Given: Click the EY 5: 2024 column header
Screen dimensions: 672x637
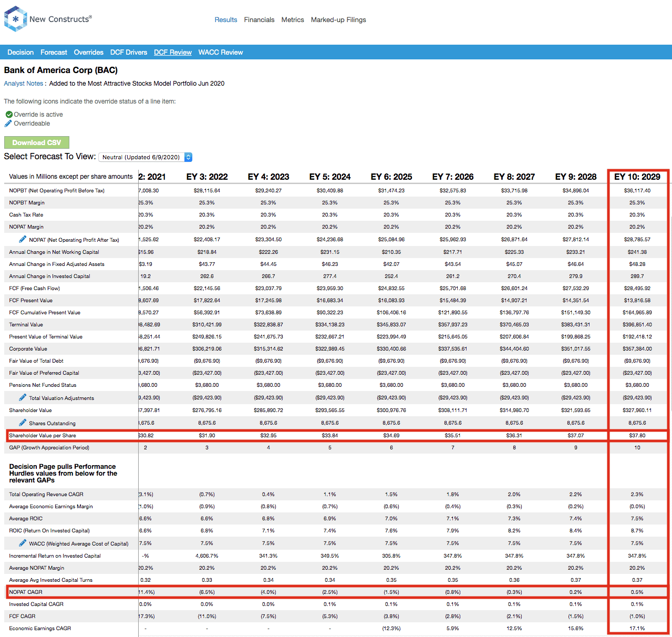Looking at the screenshot, I should click(330, 177).
